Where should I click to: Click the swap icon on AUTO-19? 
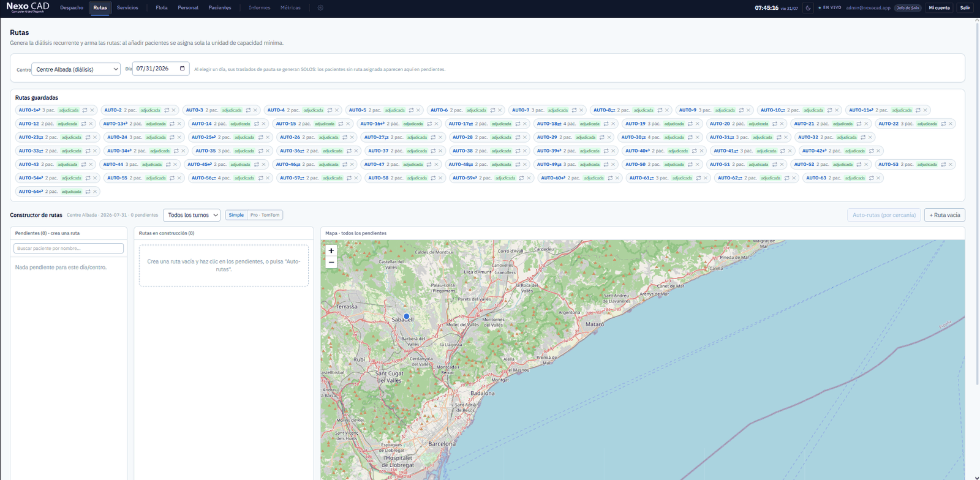click(690, 124)
